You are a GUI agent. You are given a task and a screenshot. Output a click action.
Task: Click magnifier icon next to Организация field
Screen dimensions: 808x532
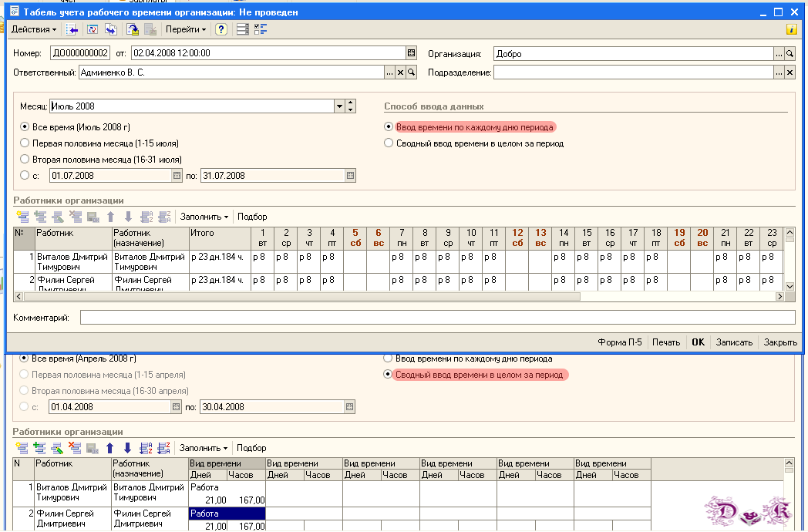click(x=789, y=54)
